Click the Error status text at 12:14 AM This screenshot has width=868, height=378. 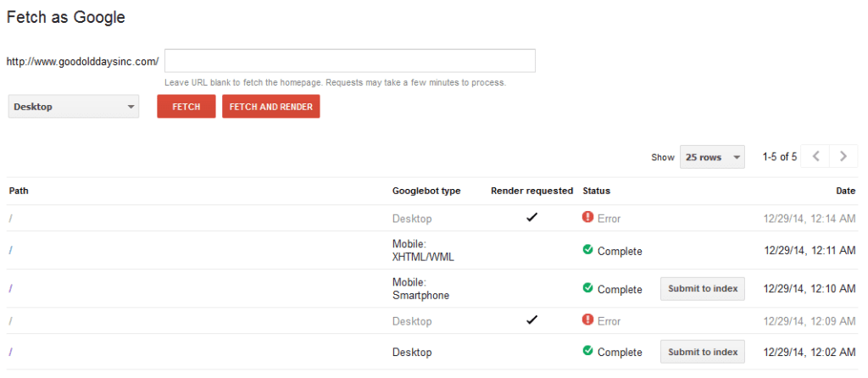click(609, 219)
